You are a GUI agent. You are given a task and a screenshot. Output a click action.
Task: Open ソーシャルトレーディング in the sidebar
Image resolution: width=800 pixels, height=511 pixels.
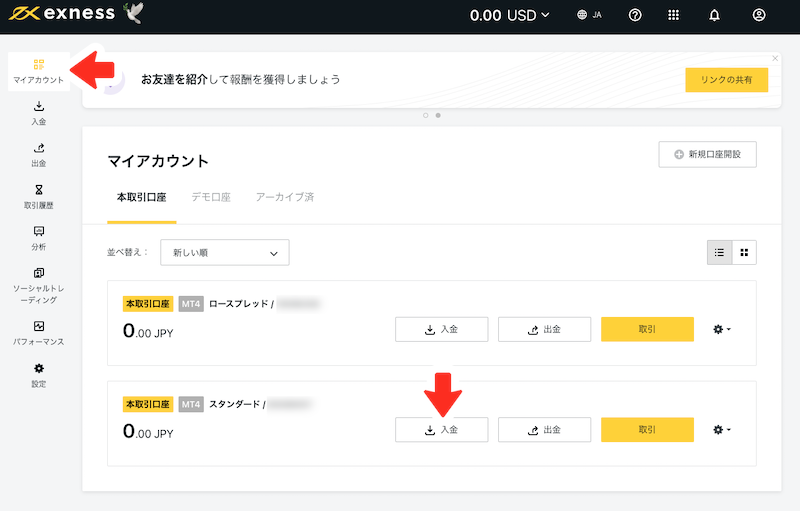click(39, 286)
